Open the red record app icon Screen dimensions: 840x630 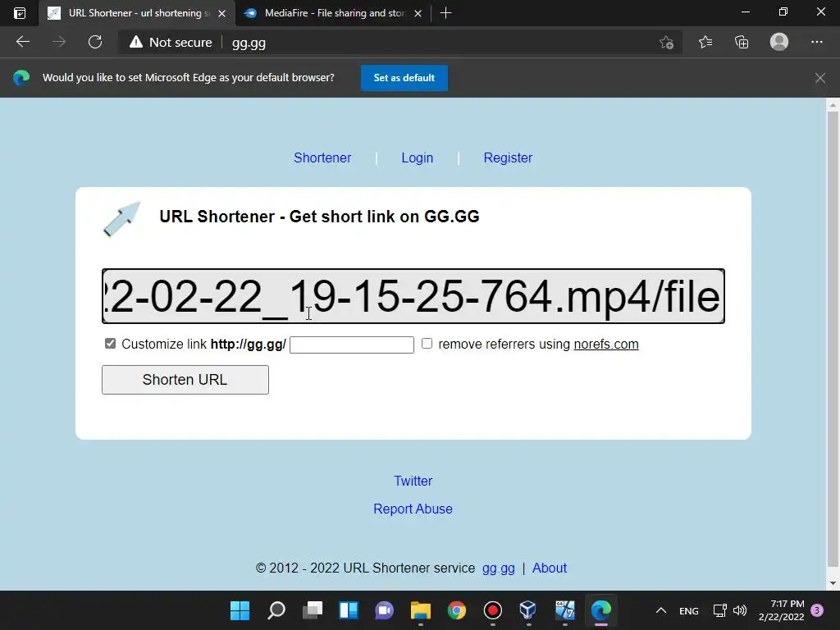[x=492, y=610]
